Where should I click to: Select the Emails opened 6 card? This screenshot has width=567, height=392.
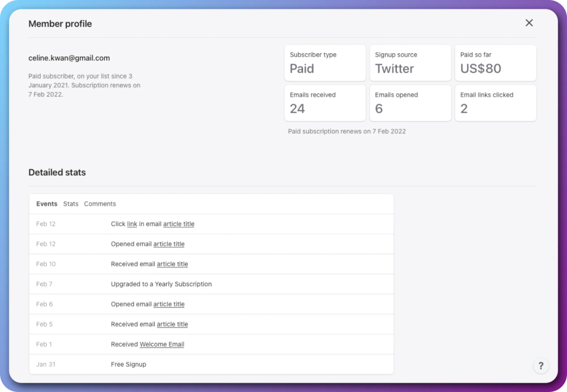pyautogui.click(x=410, y=103)
